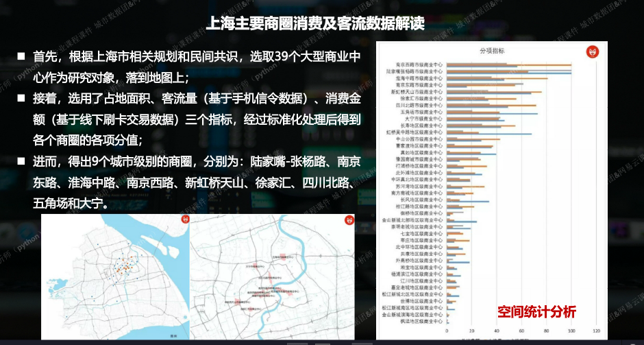644x345 pixels.
Task: Click the label 七宝地区级商业中心
Action: point(421,234)
